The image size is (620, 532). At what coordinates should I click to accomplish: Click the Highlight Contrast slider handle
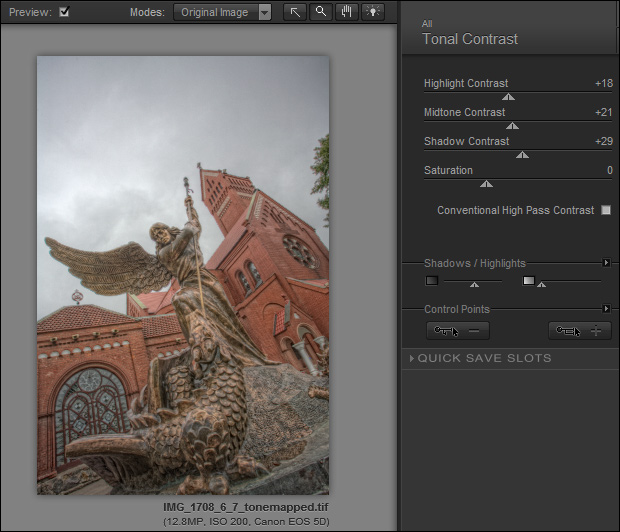508,97
